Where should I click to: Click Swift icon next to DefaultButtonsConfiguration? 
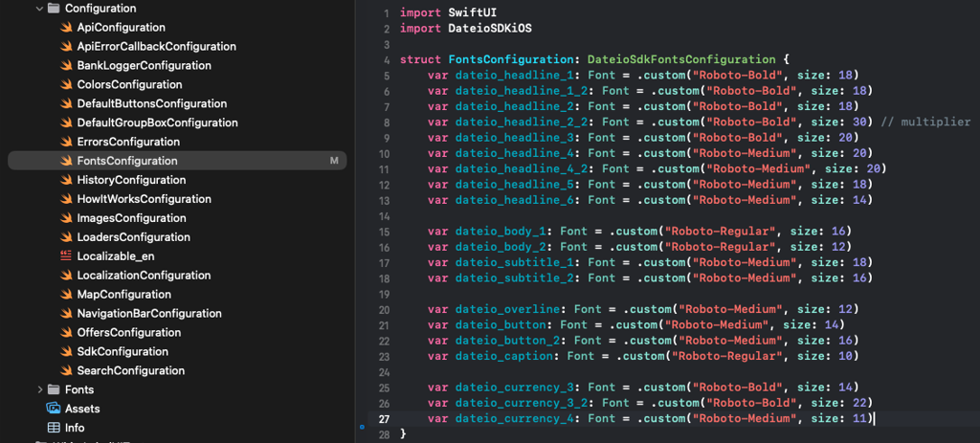pos(66,103)
